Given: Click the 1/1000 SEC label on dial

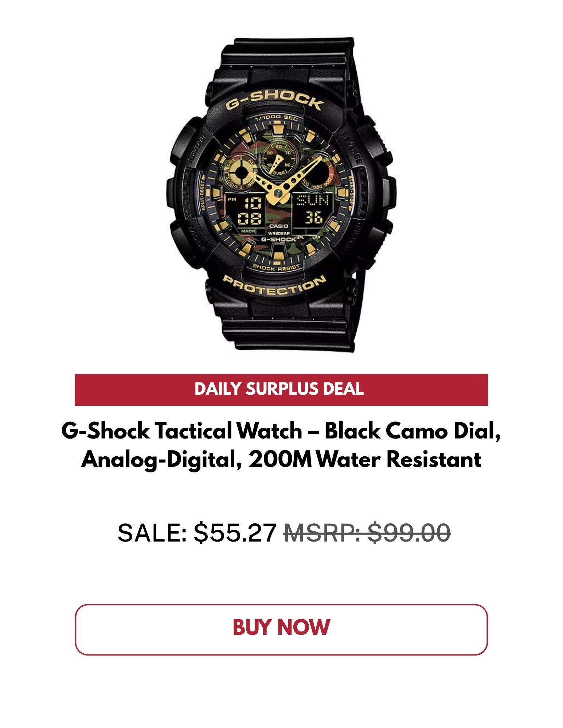Looking at the screenshot, I should (x=276, y=118).
